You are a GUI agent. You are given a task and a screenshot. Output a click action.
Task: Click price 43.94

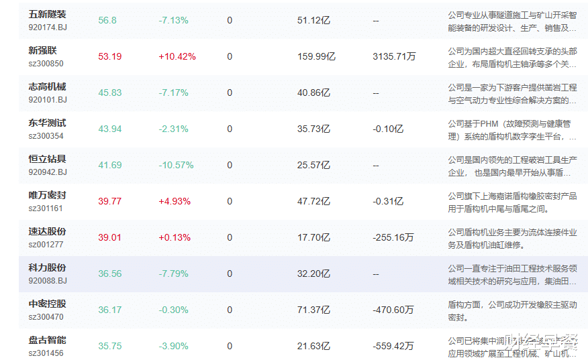click(x=110, y=129)
